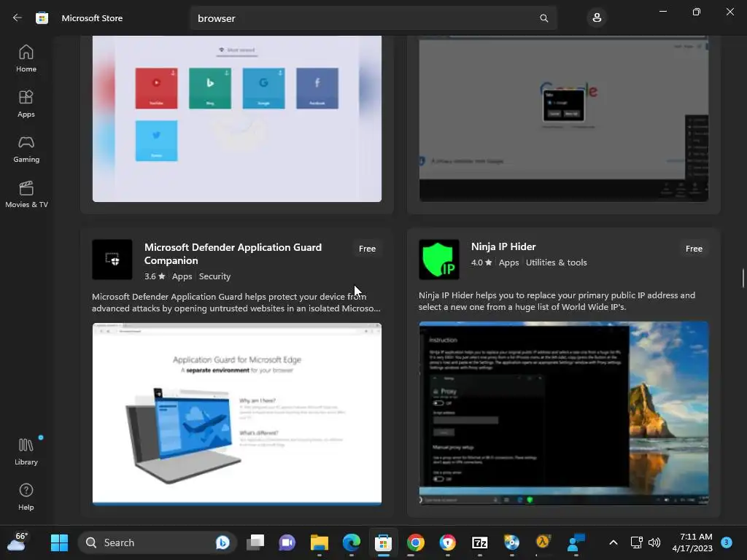Open Google Chrome from the taskbar
Screen dimensions: 747x560
pos(415,542)
